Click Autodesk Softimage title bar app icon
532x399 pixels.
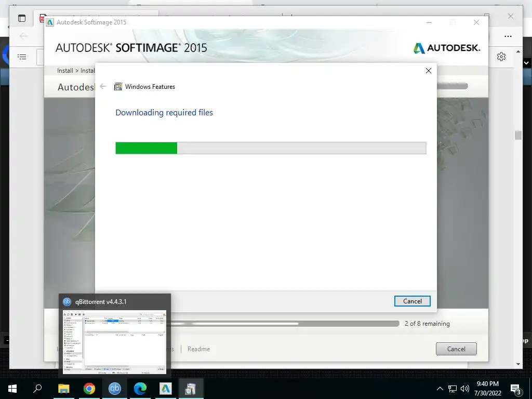50,22
